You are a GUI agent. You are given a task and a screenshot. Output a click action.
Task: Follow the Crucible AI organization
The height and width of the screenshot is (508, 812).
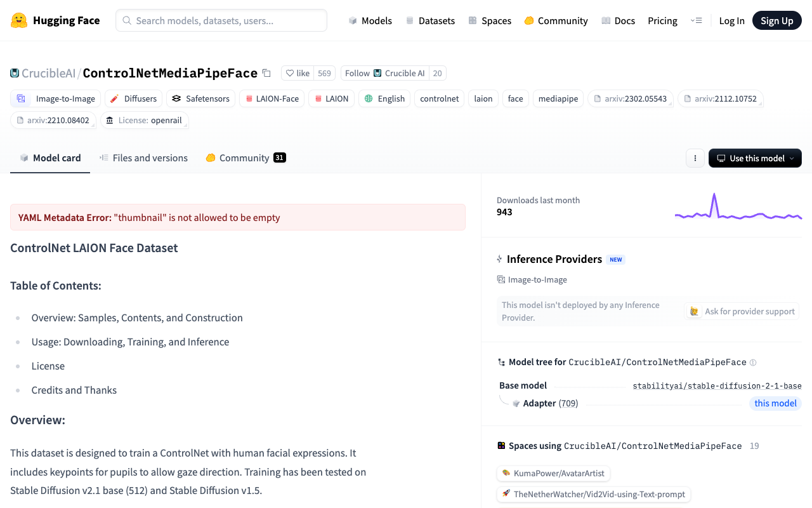[x=385, y=73]
